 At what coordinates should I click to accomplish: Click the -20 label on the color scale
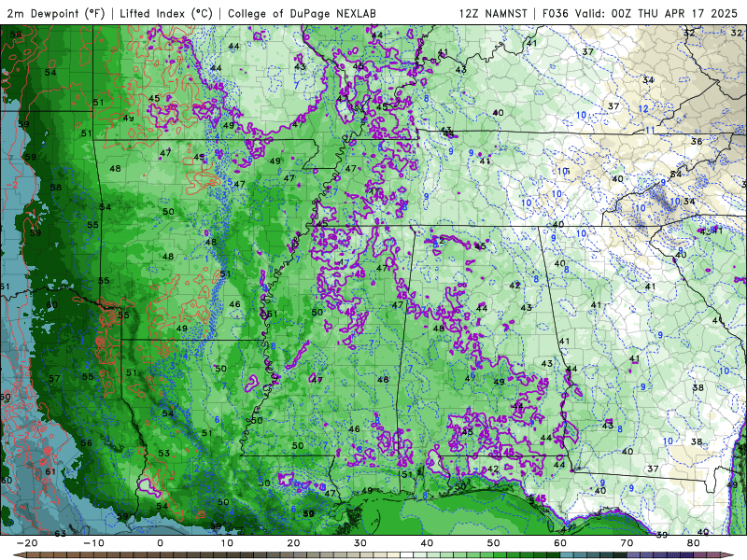(27, 543)
